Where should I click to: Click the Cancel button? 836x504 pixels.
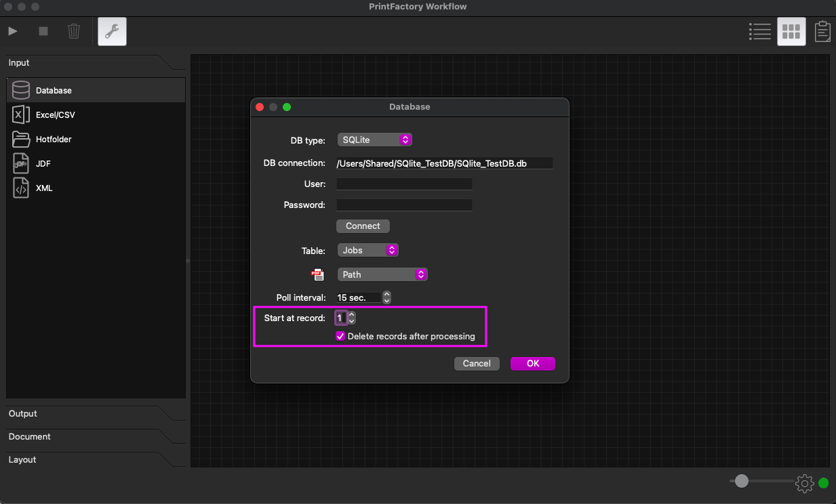477,364
